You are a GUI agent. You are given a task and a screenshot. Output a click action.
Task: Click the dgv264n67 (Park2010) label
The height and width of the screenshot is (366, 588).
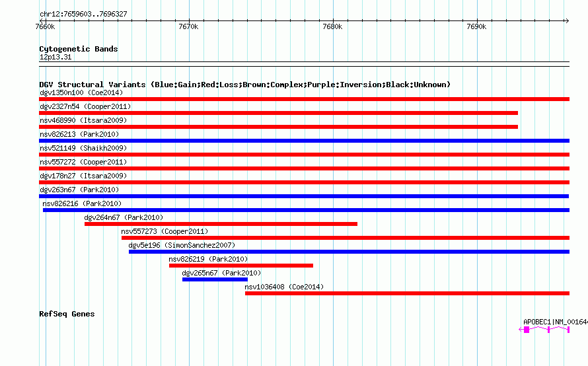pyautogui.click(x=124, y=217)
